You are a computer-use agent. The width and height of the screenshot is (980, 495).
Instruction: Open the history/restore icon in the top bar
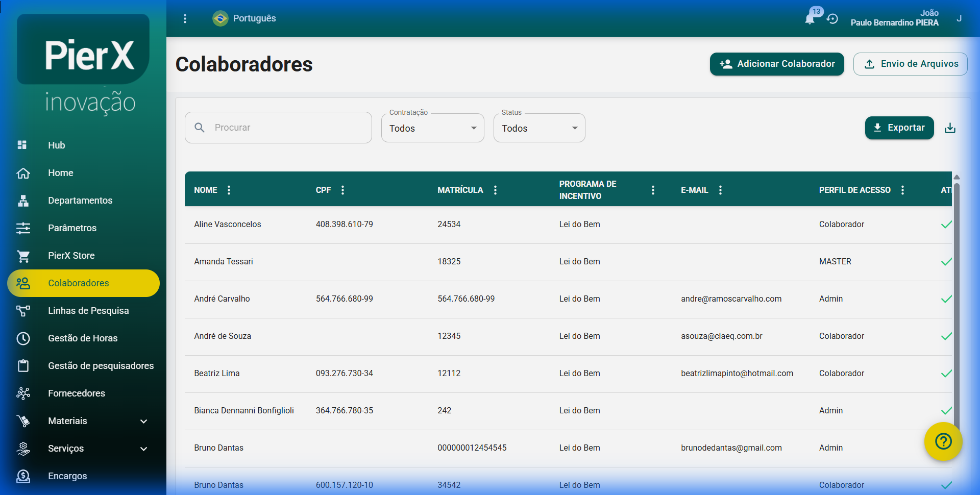pyautogui.click(x=832, y=18)
